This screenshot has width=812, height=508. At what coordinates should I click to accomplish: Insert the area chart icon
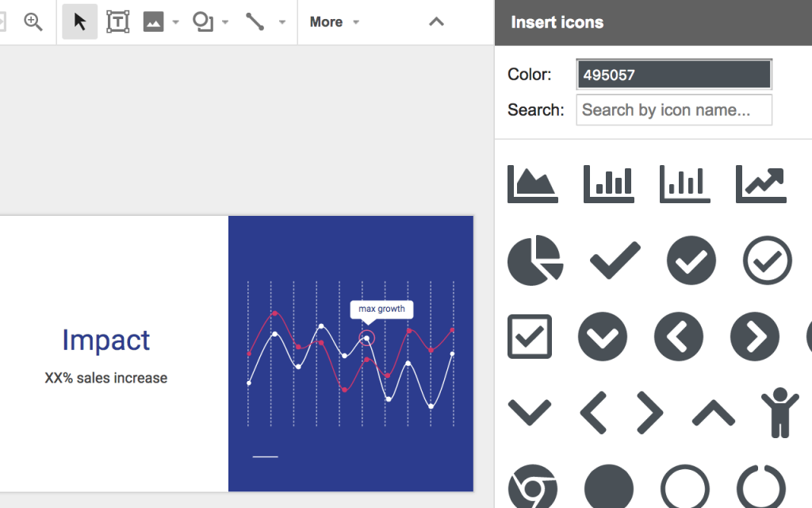[532, 183]
